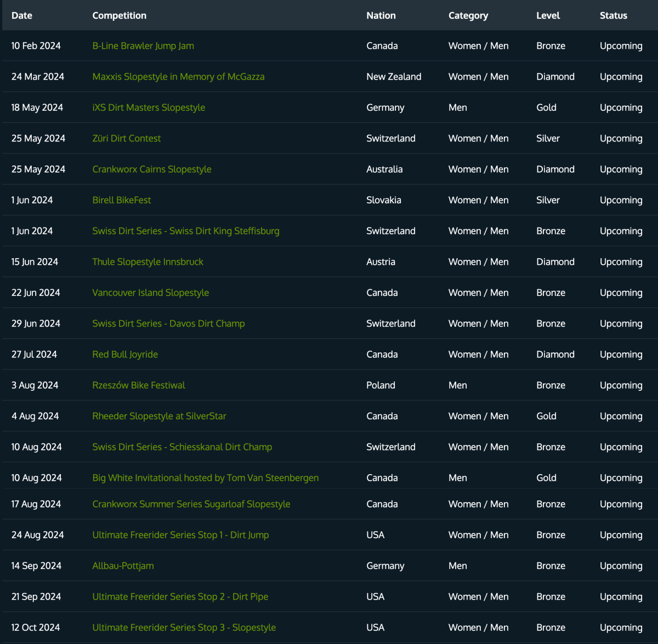The image size is (658, 644).
Task: Open the Red Bull Joyride event
Action: [125, 355]
